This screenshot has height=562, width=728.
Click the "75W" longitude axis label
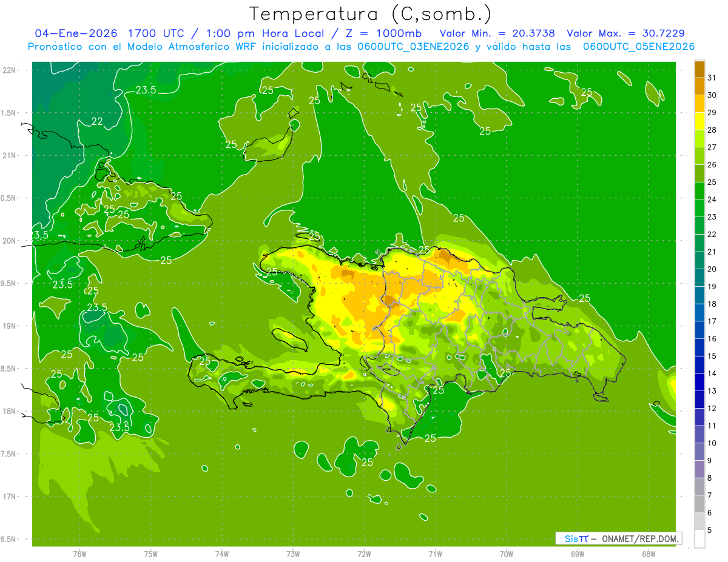(151, 554)
